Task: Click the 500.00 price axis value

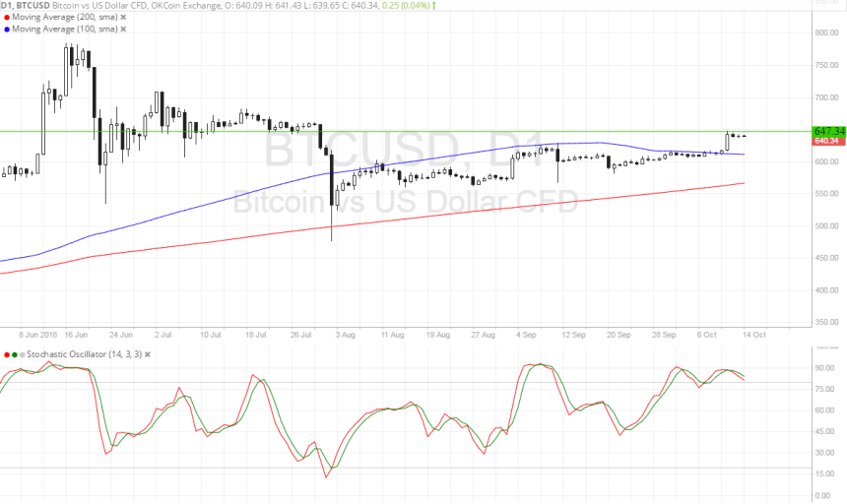Action: pos(826,226)
